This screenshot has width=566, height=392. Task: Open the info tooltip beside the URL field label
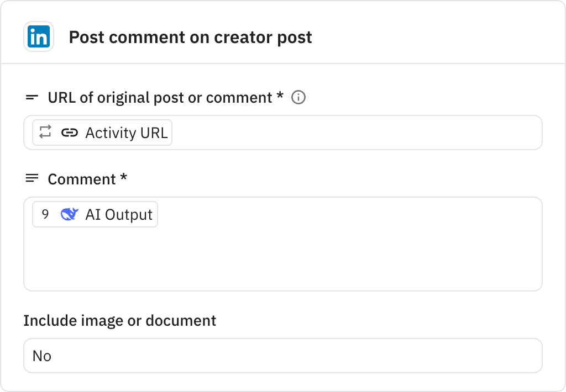point(298,98)
